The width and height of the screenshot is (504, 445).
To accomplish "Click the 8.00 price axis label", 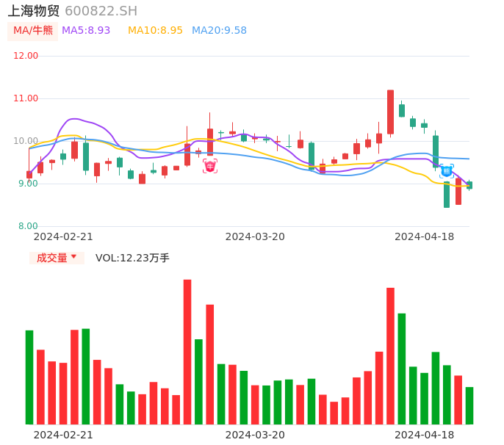I will 28,226.
